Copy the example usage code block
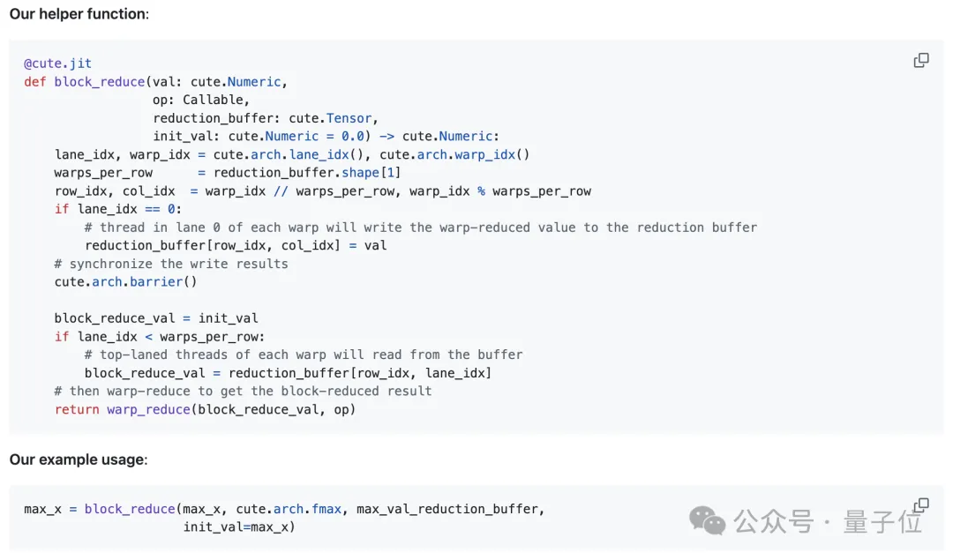The height and width of the screenshot is (560, 953). click(x=921, y=505)
